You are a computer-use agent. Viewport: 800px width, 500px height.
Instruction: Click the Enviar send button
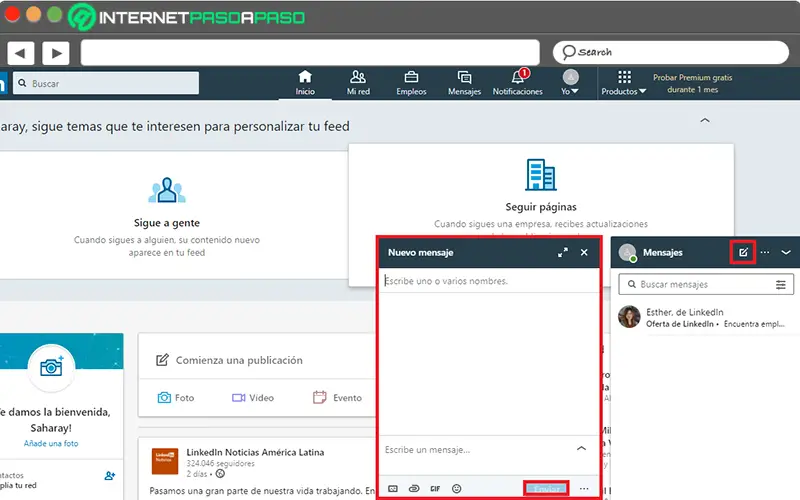pos(546,489)
